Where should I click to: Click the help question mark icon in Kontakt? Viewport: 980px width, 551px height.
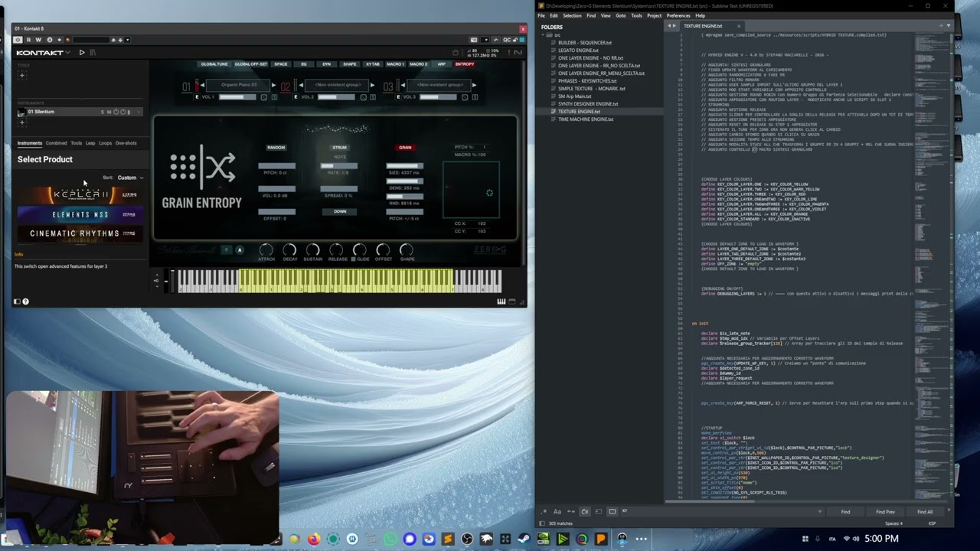[25, 302]
